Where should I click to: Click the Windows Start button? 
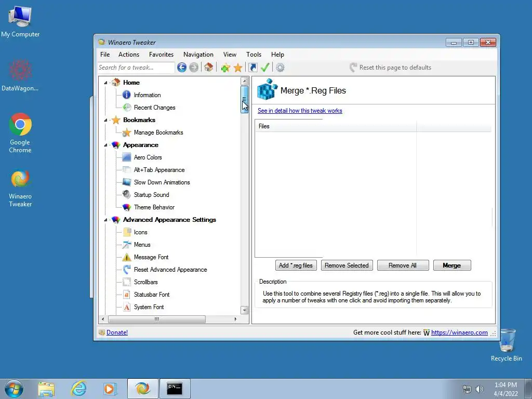[14, 389]
